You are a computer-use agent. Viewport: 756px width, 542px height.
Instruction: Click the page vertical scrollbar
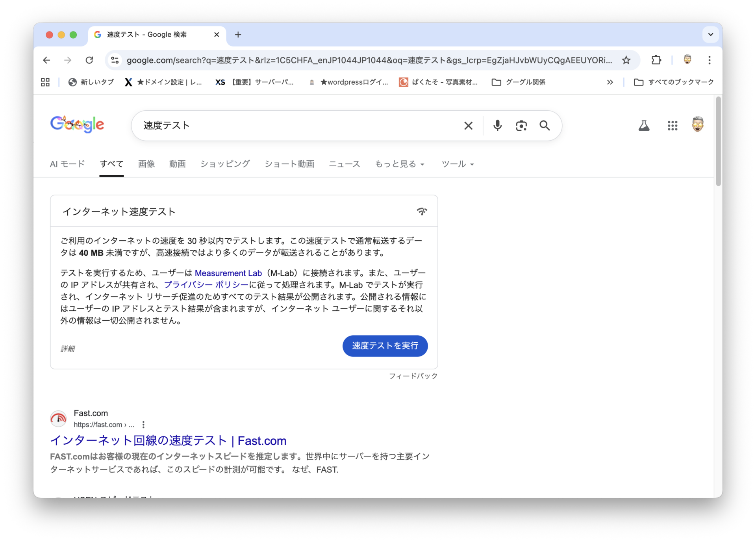click(x=718, y=142)
